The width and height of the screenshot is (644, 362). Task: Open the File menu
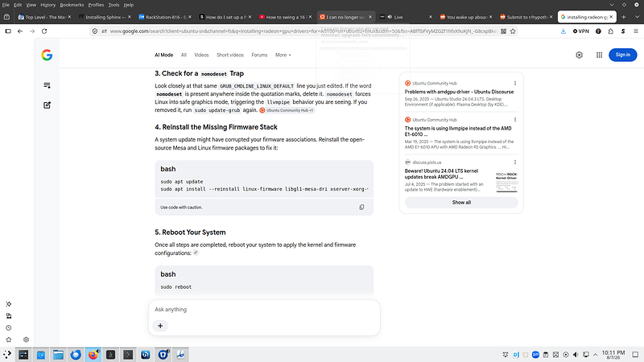tap(6, 5)
